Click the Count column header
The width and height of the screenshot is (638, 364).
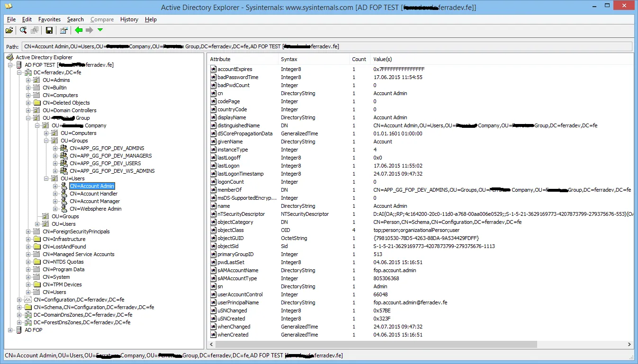(359, 59)
